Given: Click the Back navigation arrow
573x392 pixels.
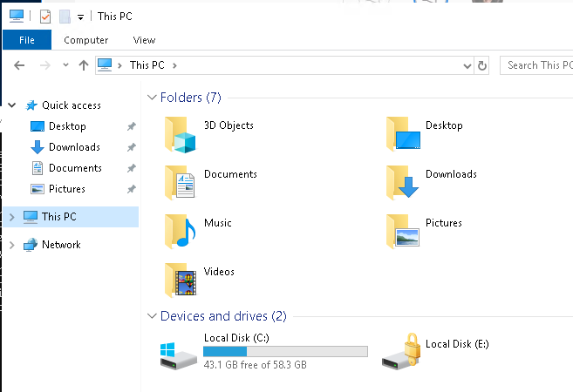Looking at the screenshot, I should (19, 65).
